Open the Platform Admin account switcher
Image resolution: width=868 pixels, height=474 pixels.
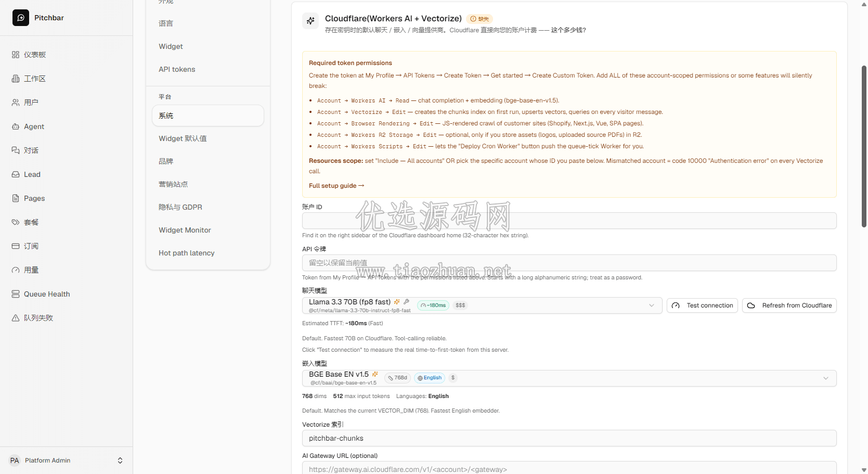(67, 460)
